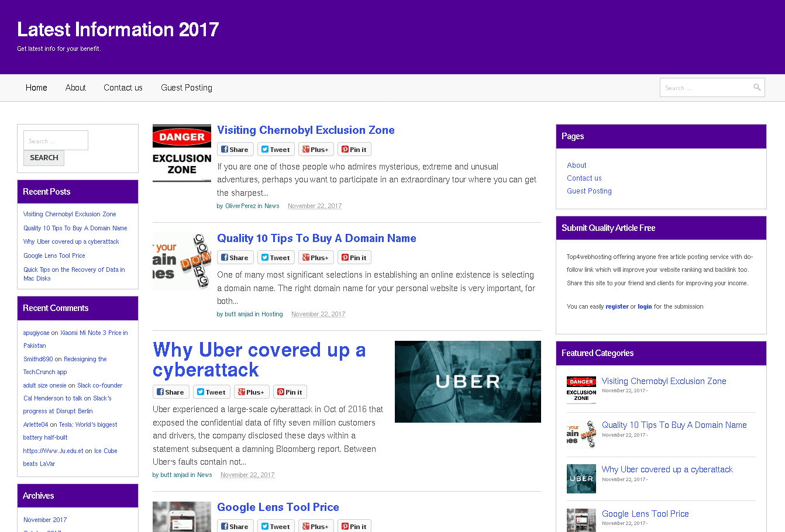
Task: Plus+ the Visiting Chernobyl Exclusion Zone post
Action: pos(316,150)
